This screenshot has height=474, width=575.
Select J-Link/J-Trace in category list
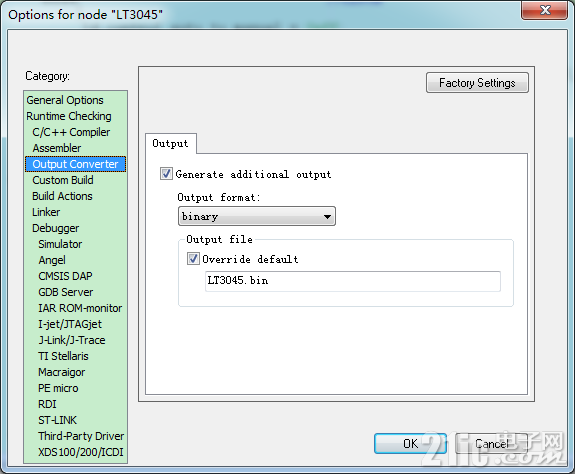[72, 340]
